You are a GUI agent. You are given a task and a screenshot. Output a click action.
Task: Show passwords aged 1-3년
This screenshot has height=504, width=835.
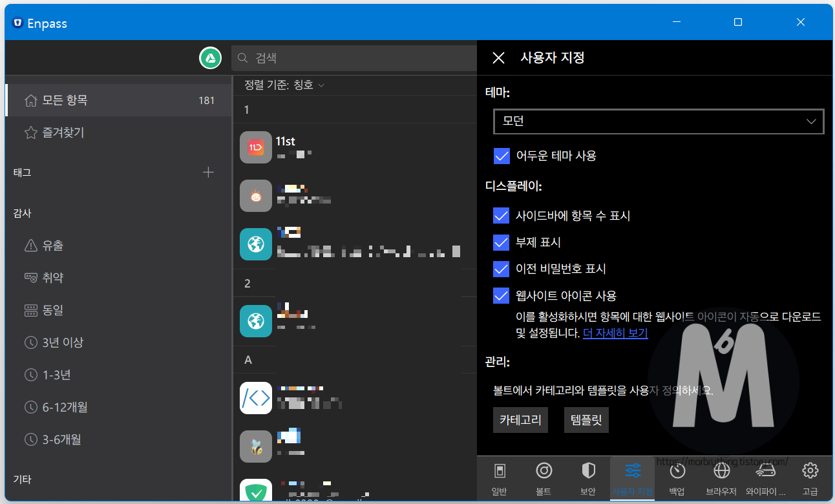point(118,375)
